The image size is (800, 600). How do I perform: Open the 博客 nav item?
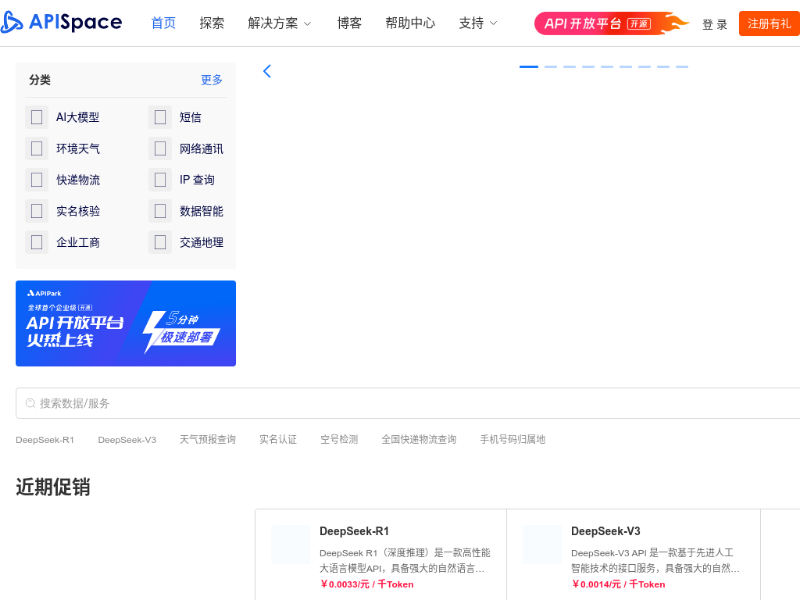[349, 23]
